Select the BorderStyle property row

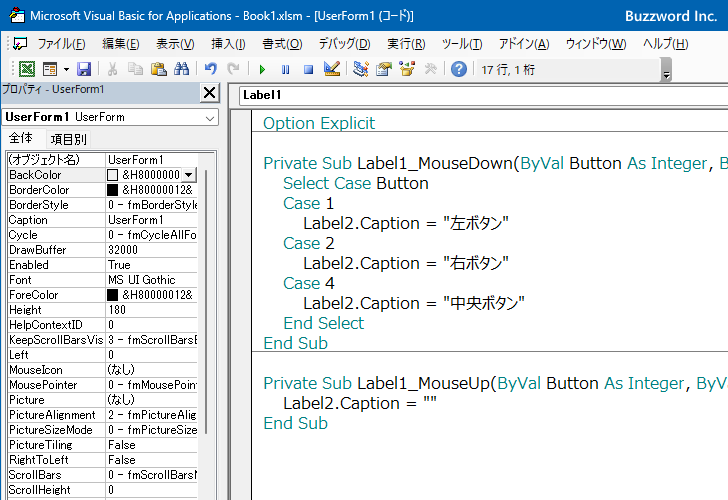coord(103,205)
